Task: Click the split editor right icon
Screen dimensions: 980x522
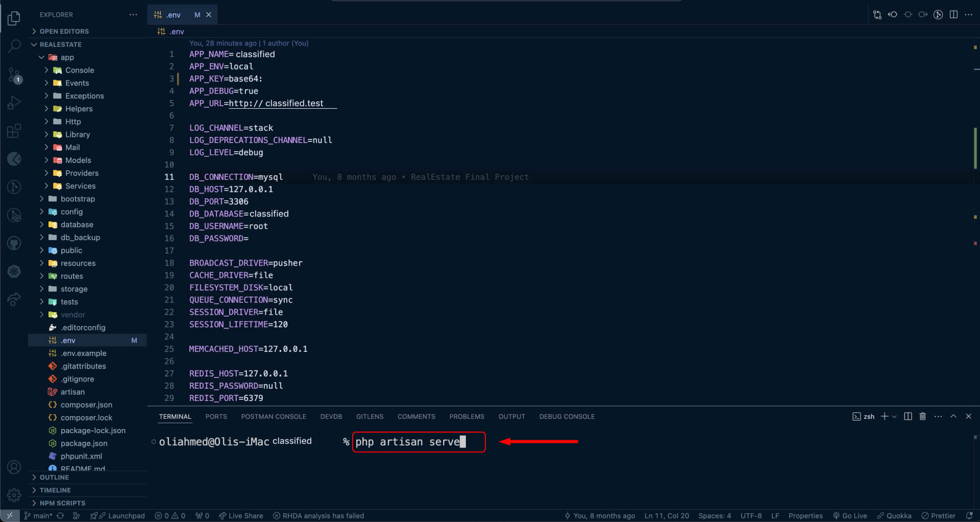Action: 953,15
